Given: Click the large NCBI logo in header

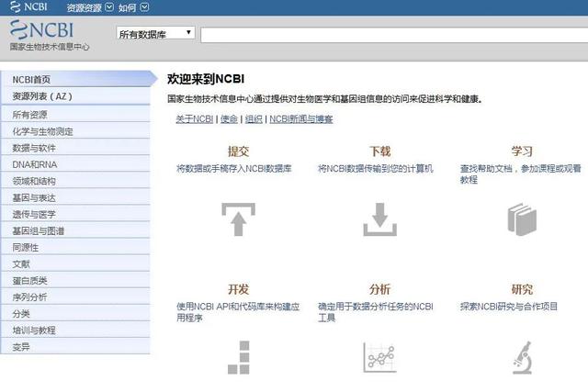Looking at the screenshot, I should tap(41, 29).
